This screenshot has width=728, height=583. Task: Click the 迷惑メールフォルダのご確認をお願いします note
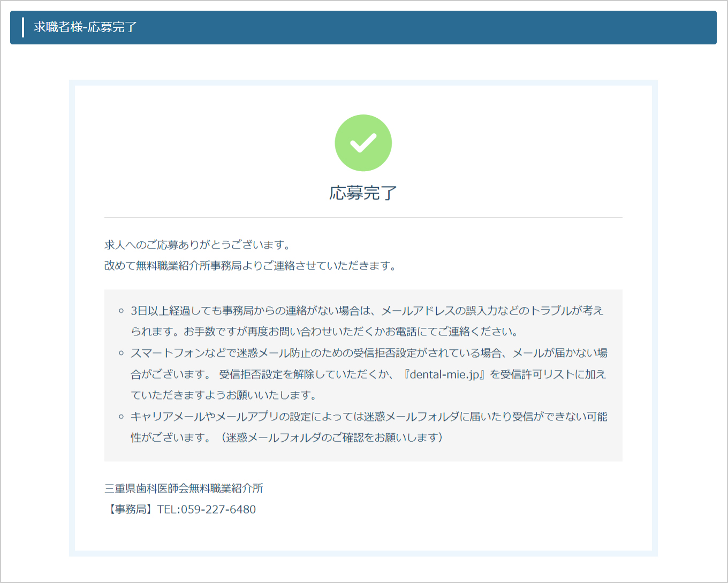point(332,438)
